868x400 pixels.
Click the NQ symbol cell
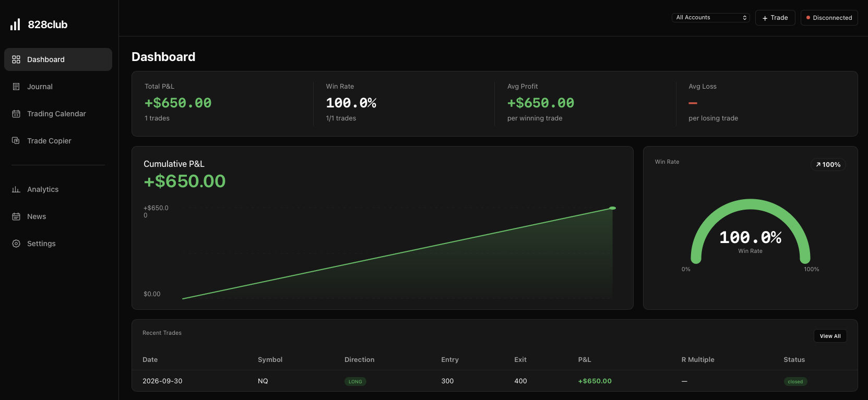point(263,381)
